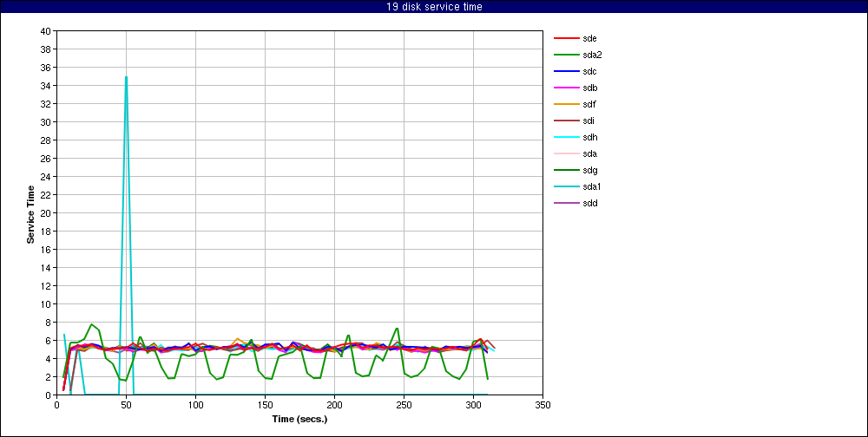Click the 'Service Time' y-axis title
This screenshot has height=437, width=868.
click(x=31, y=215)
